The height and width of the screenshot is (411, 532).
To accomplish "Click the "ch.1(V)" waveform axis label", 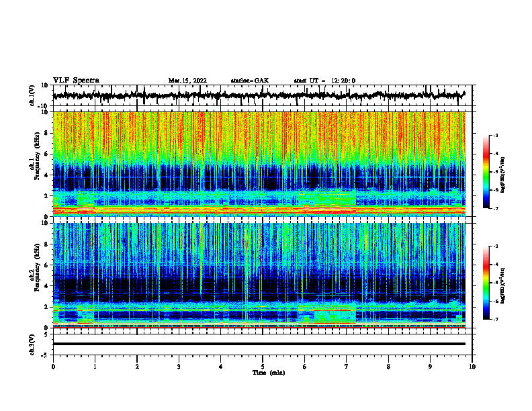I will 32,95.
